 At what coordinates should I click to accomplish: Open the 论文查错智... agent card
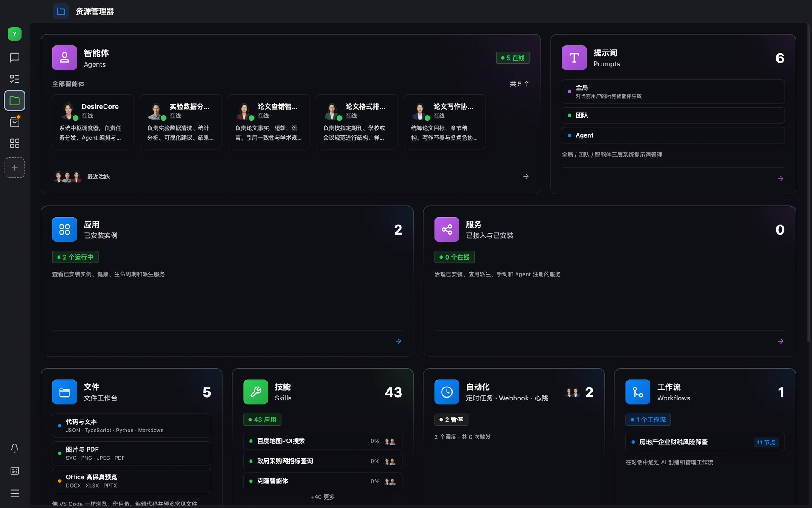pyautogui.click(x=269, y=122)
